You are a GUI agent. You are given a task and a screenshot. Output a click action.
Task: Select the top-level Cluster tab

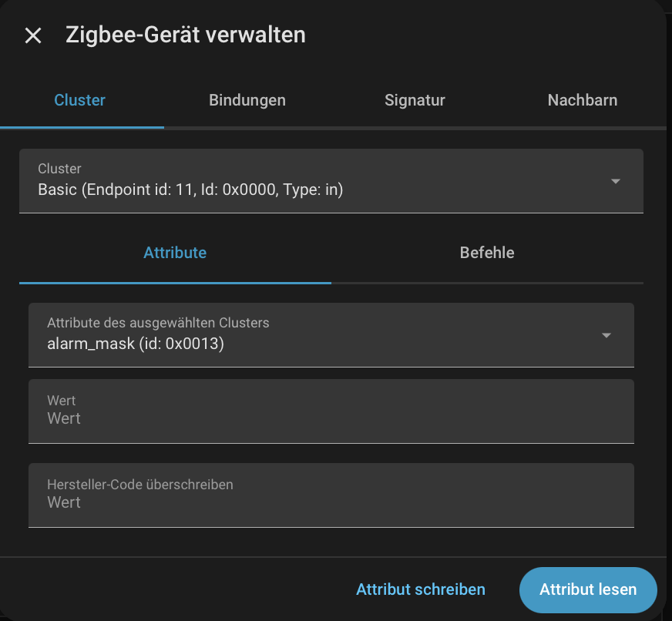click(x=79, y=100)
